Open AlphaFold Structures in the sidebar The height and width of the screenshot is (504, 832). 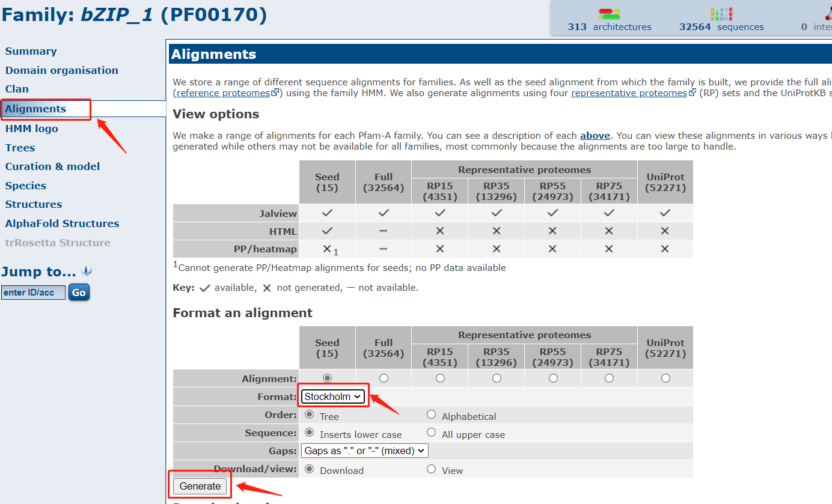[x=63, y=223]
